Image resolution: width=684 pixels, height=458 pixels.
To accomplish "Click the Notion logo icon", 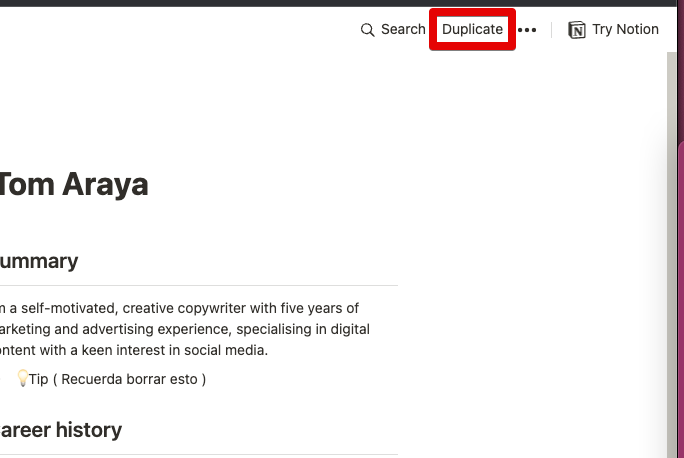I will tap(577, 30).
